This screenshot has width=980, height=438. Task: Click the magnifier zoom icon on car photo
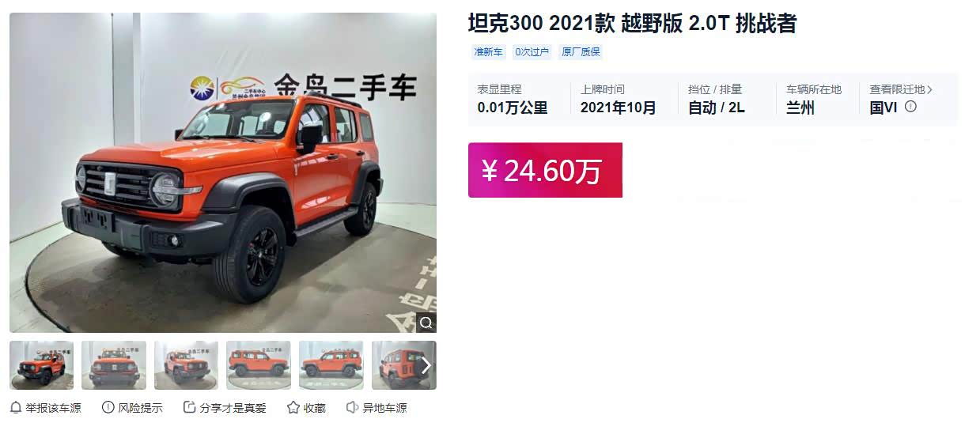426,323
